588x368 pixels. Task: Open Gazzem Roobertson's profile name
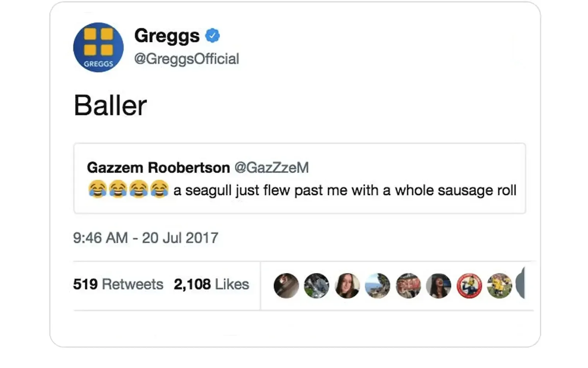[x=158, y=167]
